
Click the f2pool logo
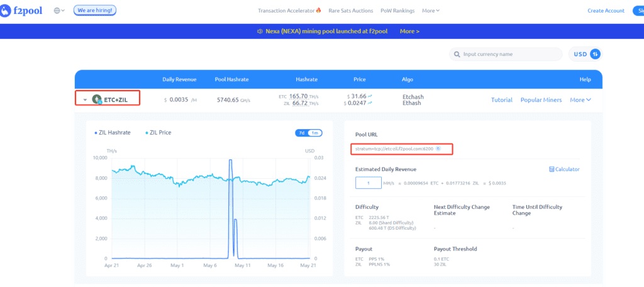click(x=21, y=11)
